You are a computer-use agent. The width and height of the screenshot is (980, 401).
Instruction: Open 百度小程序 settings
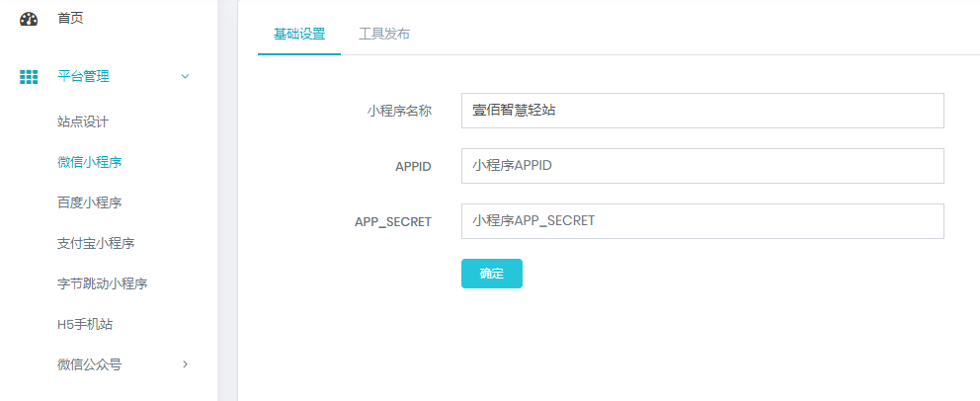[89, 203]
